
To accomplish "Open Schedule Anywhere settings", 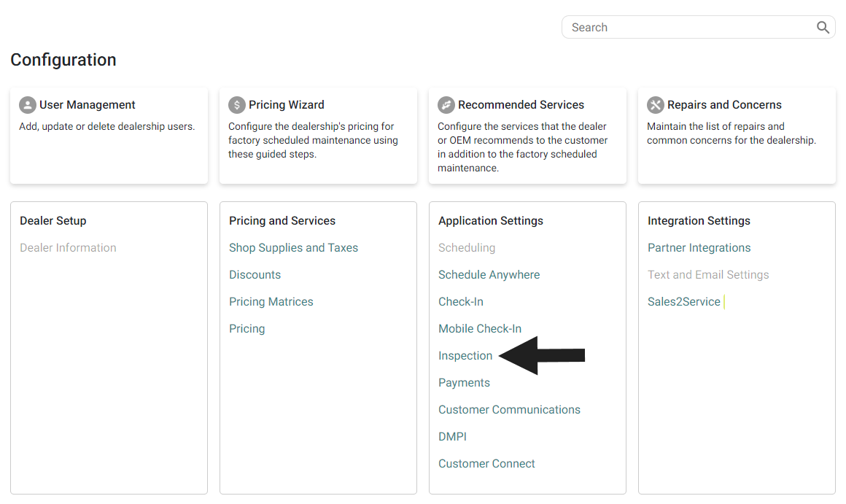I will 489,274.
